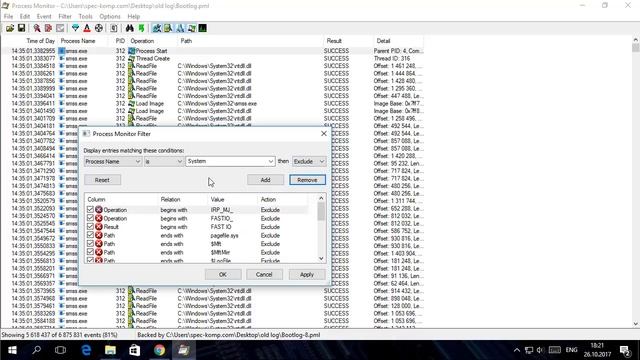Click the main event list scrollbar down arrow

pos(636,324)
